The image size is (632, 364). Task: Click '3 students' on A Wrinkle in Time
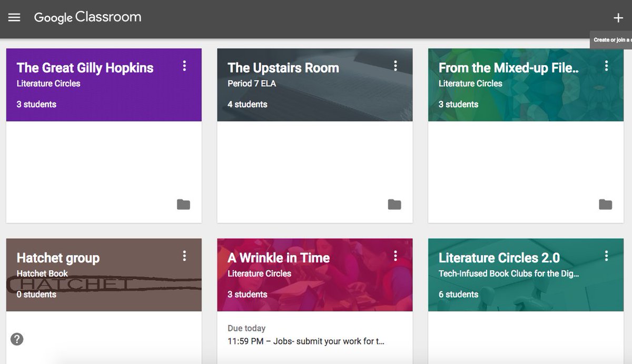click(247, 294)
